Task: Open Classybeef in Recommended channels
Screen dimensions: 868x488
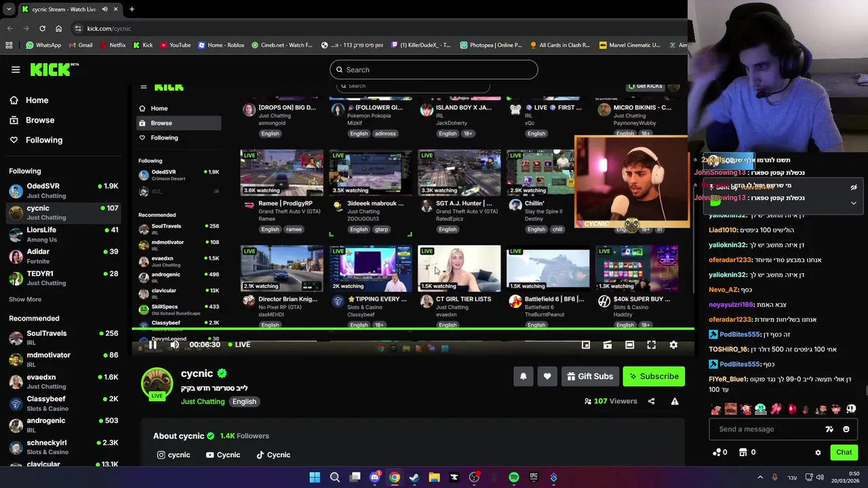Action: pos(64,403)
